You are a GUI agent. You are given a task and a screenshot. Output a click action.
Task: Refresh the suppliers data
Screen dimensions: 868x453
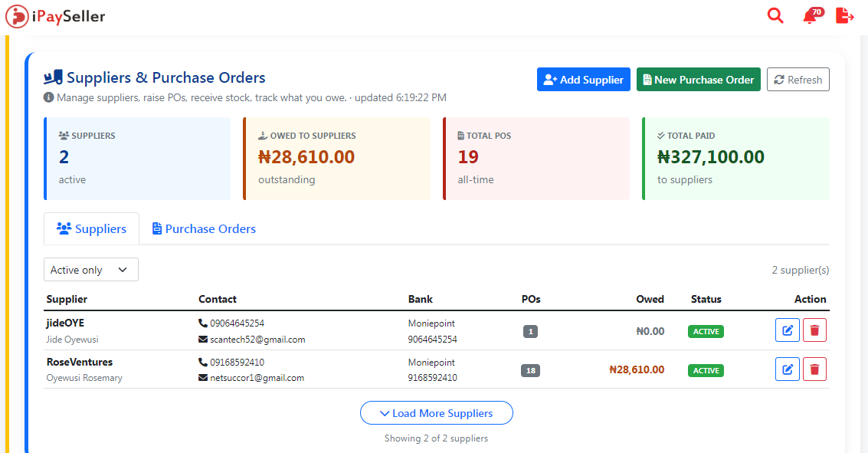click(x=798, y=80)
